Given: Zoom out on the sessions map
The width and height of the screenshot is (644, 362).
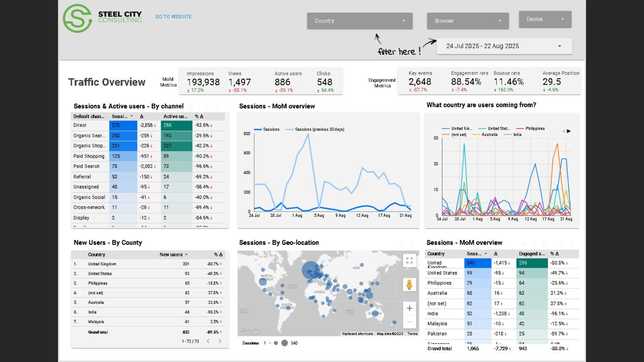Looking at the screenshot, I should pyautogui.click(x=409, y=322).
